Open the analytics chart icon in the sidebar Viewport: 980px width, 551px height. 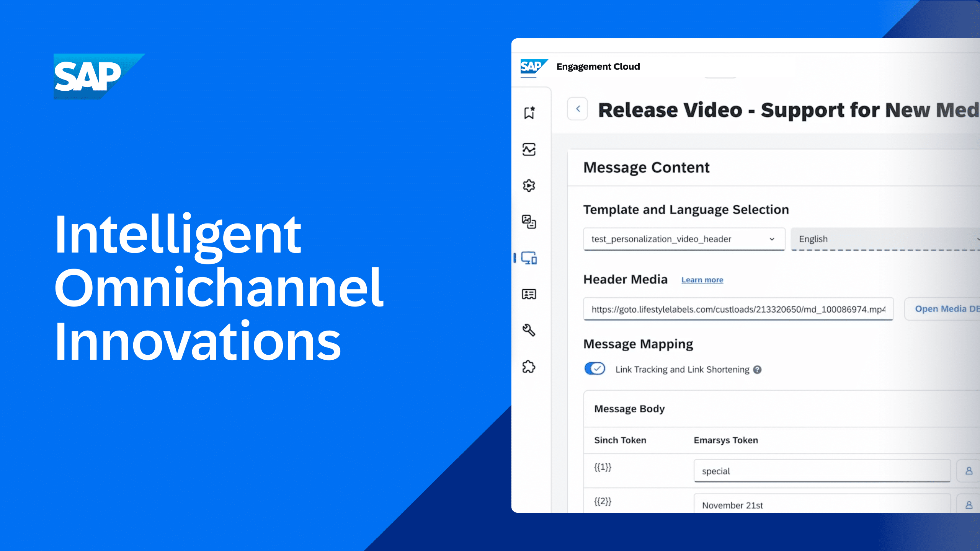[529, 150]
